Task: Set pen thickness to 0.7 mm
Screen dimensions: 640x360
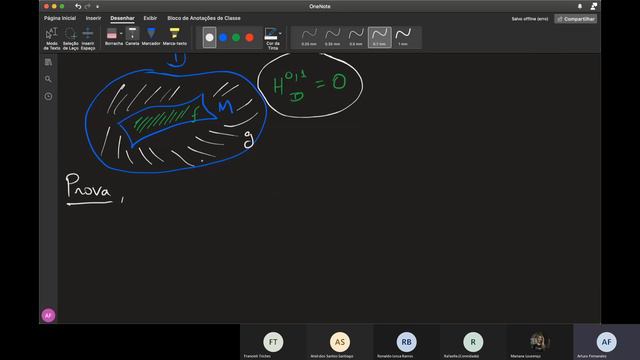Action: pos(380,37)
